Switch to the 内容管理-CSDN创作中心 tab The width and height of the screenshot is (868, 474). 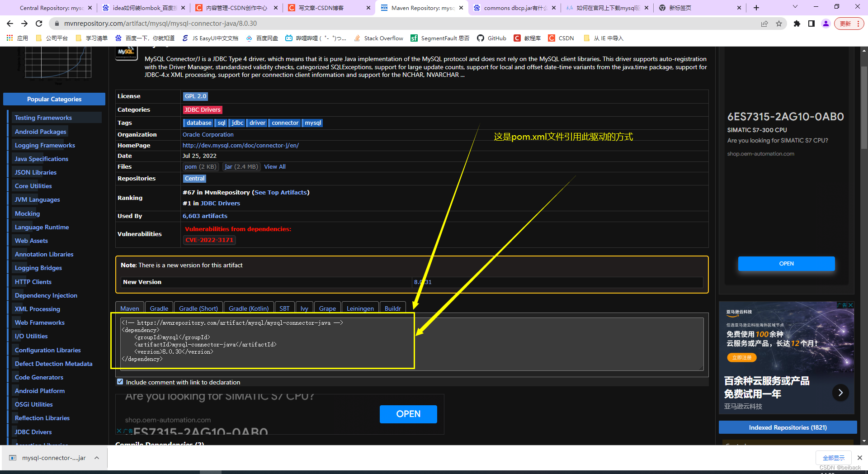click(x=236, y=8)
